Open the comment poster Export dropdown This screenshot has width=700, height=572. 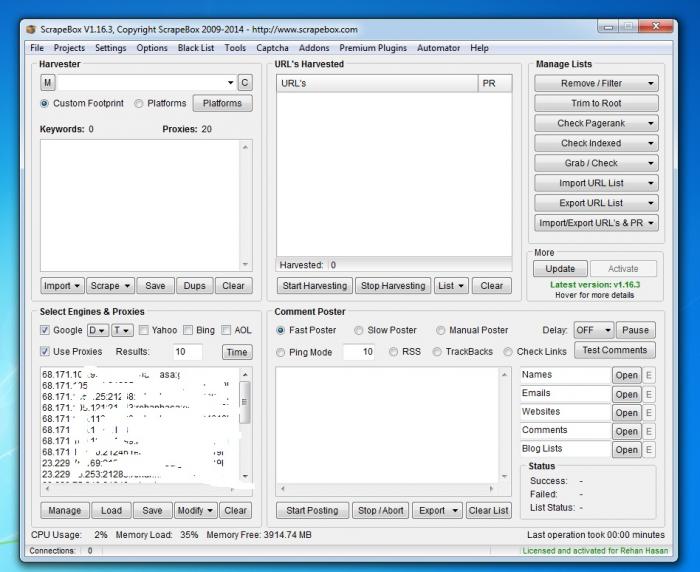tap(438, 510)
